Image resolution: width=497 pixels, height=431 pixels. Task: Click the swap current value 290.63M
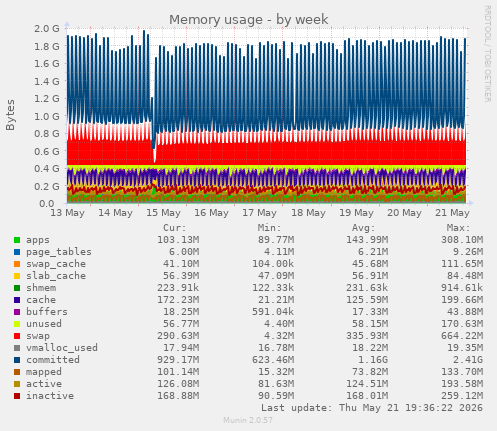click(x=178, y=336)
